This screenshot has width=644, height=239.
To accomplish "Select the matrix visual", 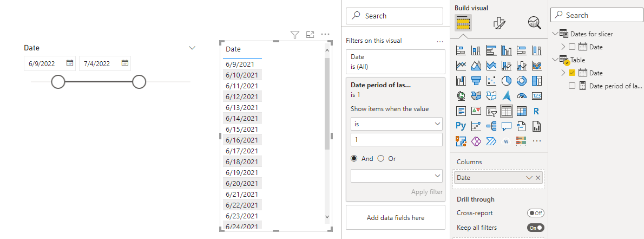I will pyautogui.click(x=522, y=111).
